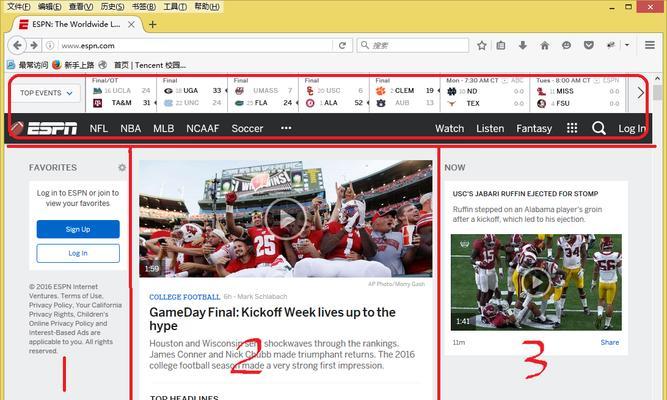Open the MLB section

pyautogui.click(x=164, y=128)
